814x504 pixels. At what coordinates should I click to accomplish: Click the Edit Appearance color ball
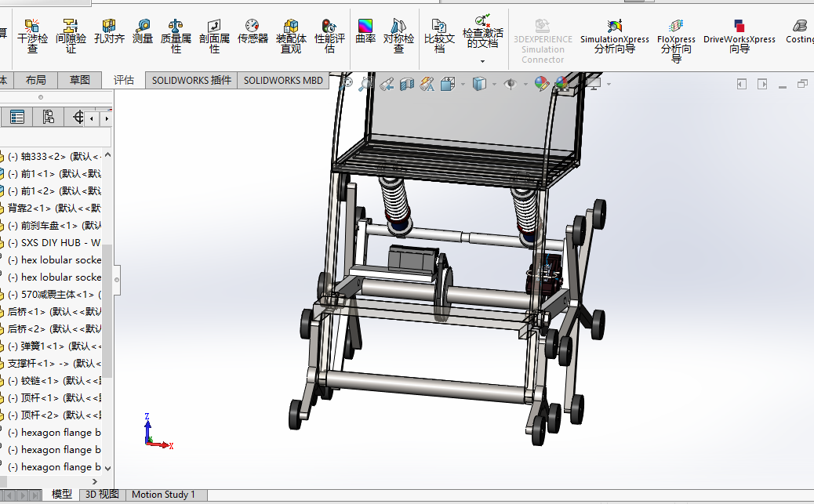541,84
